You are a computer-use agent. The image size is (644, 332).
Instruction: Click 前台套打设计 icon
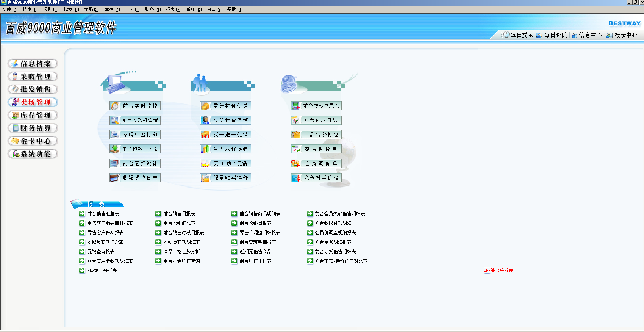[115, 163]
